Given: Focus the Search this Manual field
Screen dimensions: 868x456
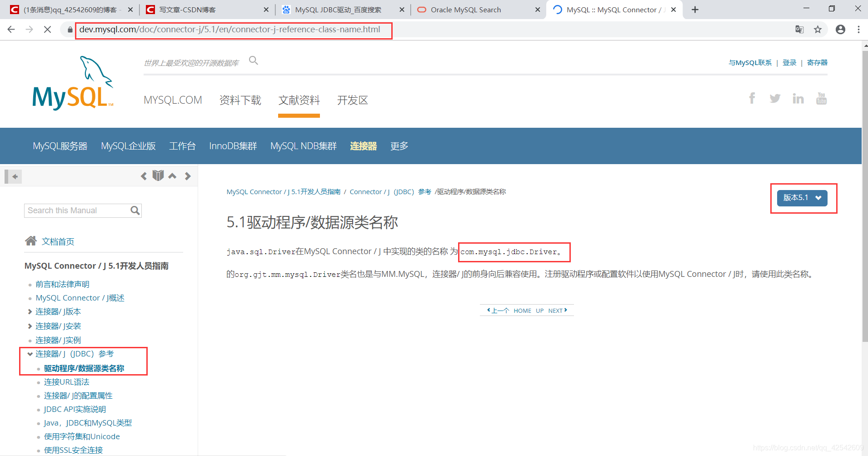Looking at the screenshot, I should point(77,210).
